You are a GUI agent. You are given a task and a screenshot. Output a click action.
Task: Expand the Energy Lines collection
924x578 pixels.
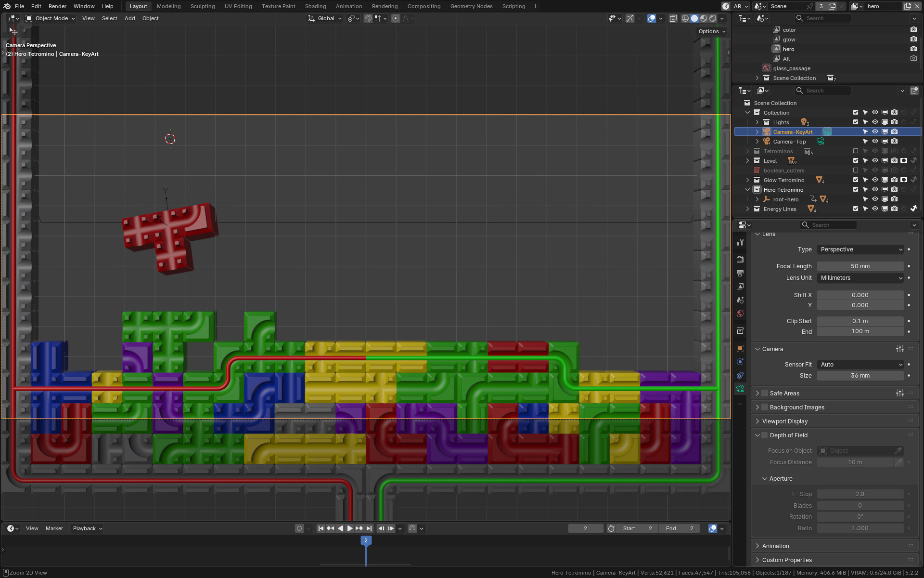[748, 209]
